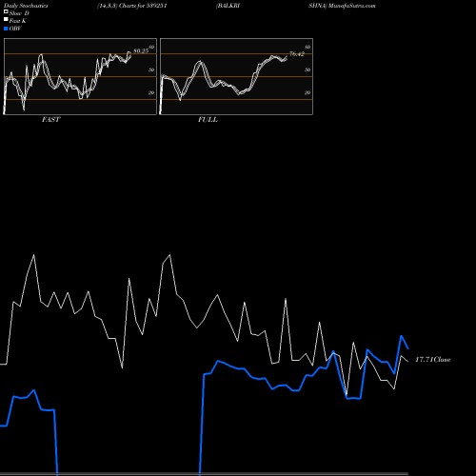This screenshot has height=476, width=476.
Task: Click the FAST chart label
Action: (x=50, y=119)
